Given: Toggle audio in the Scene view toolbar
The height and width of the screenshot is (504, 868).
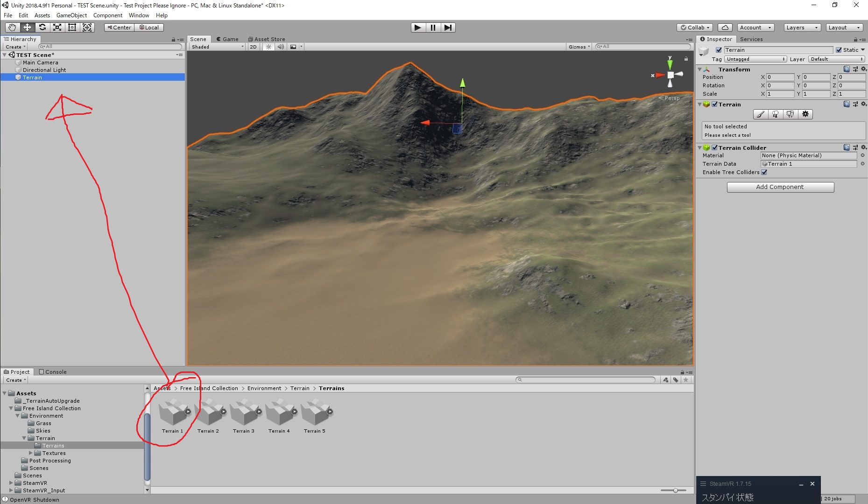Looking at the screenshot, I should click(x=280, y=47).
